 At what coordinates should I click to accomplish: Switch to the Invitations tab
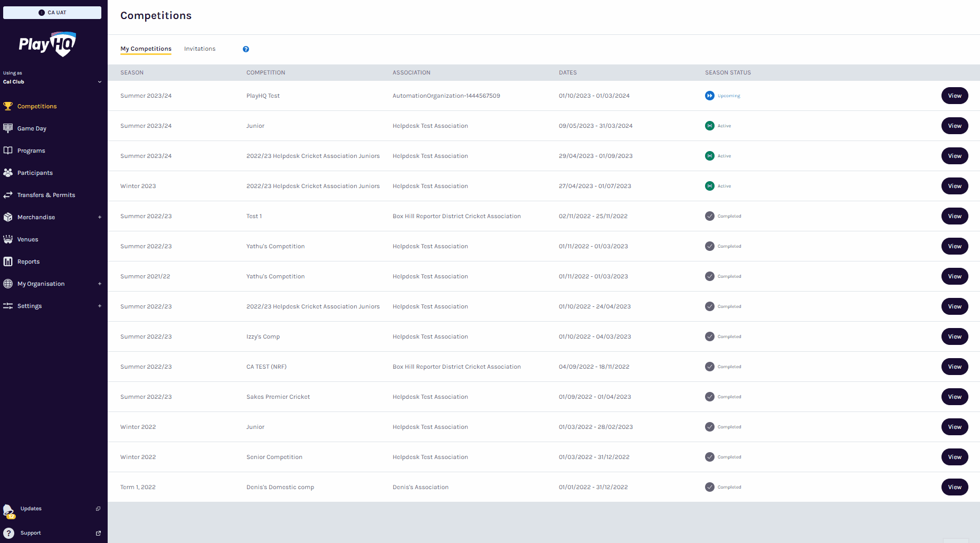coord(199,49)
